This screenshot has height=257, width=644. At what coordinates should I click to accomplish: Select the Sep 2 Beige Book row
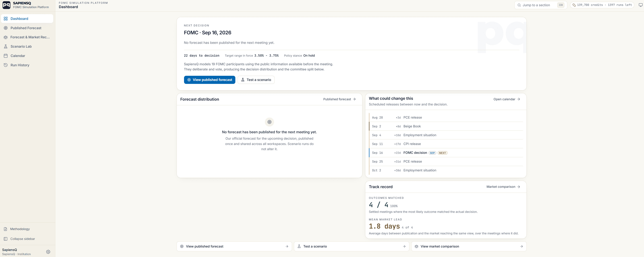click(x=446, y=126)
